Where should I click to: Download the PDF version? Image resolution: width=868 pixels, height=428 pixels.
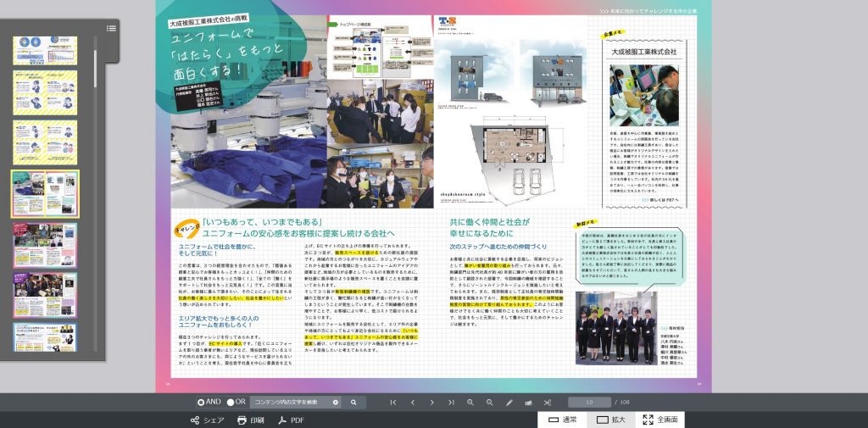pyautogui.click(x=292, y=420)
